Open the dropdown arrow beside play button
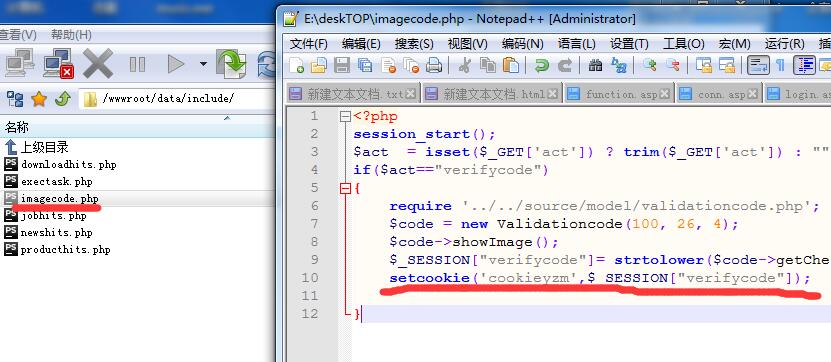 tap(203, 64)
